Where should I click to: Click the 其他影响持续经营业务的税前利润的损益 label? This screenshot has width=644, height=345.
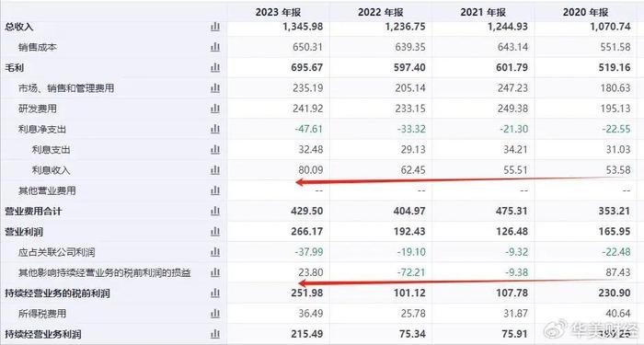[104, 272]
